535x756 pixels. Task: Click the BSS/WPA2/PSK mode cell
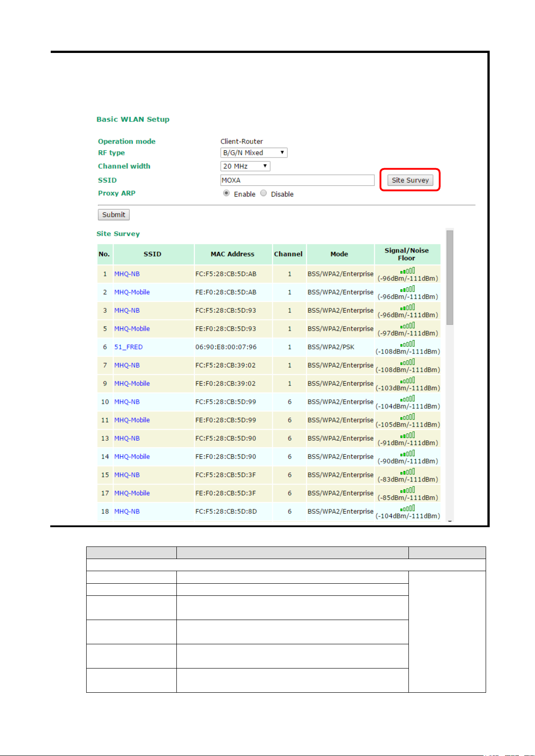pyautogui.click(x=331, y=347)
